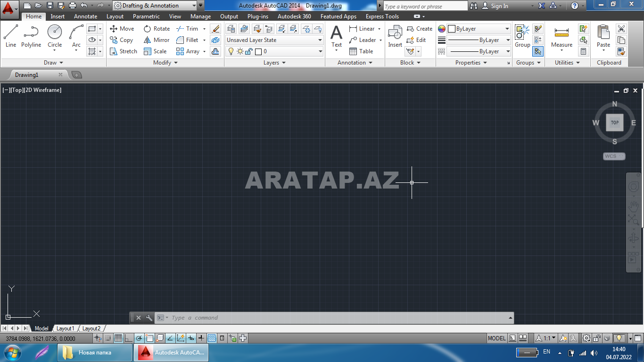Open the annotation scale 1:1 dropdown
Viewport: 644px width, 362px height.
pos(546,338)
